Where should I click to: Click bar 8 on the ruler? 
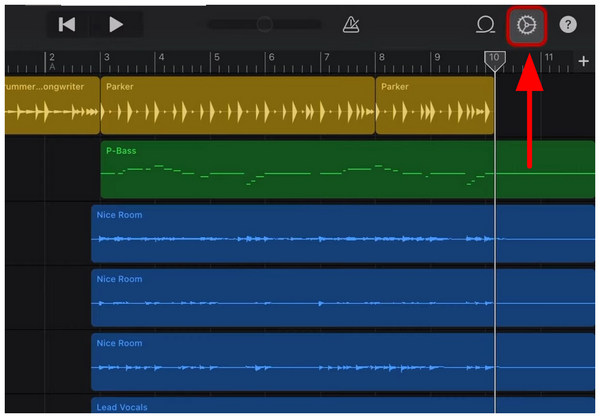click(379, 62)
